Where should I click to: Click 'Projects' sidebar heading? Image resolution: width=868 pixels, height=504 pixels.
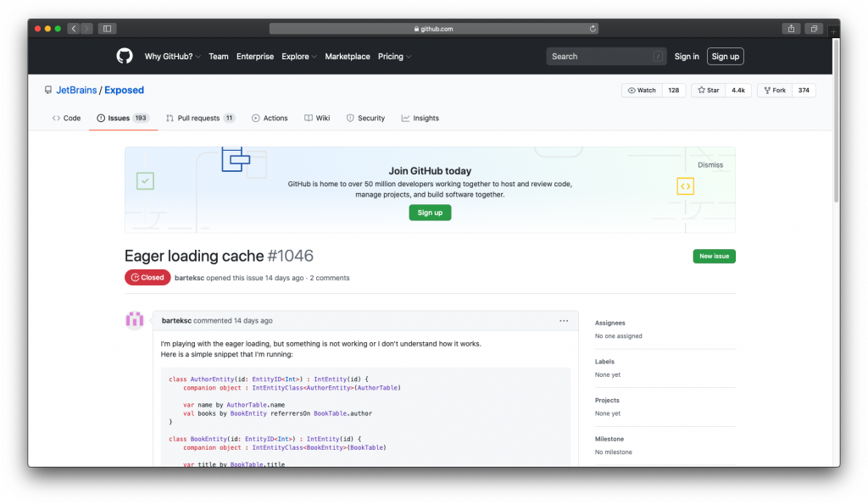click(x=607, y=401)
